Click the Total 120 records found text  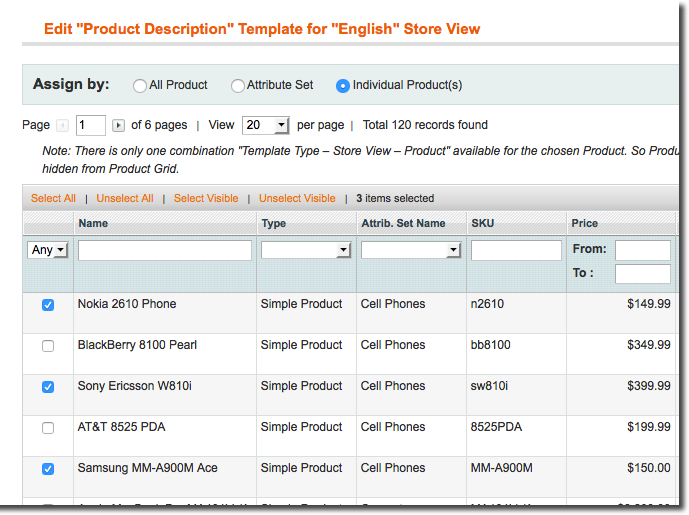pyautogui.click(x=425, y=125)
